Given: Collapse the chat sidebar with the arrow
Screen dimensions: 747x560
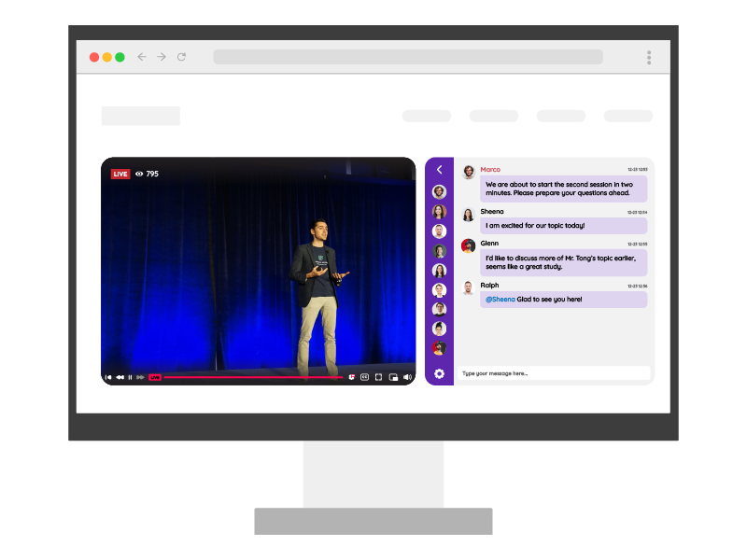Looking at the screenshot, I should click(438, 170).
